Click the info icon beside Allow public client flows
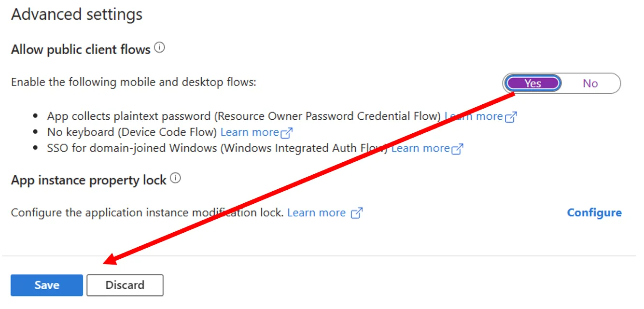644x309 pixels. click(x=159, y=47)
